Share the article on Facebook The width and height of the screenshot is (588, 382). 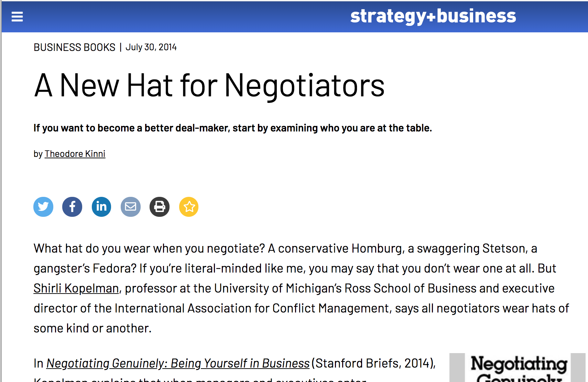[72, 207]
